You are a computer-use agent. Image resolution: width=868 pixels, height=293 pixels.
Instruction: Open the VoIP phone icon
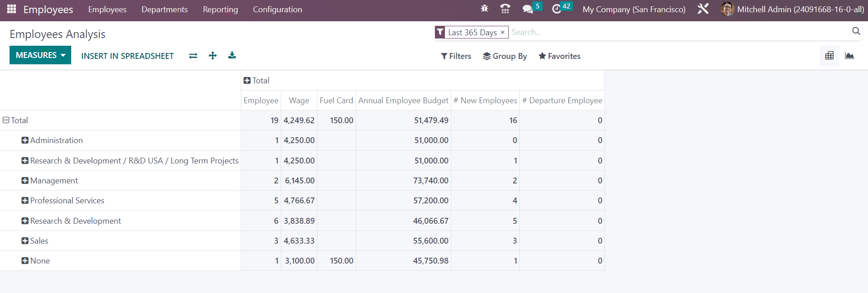tap(505, 9)
